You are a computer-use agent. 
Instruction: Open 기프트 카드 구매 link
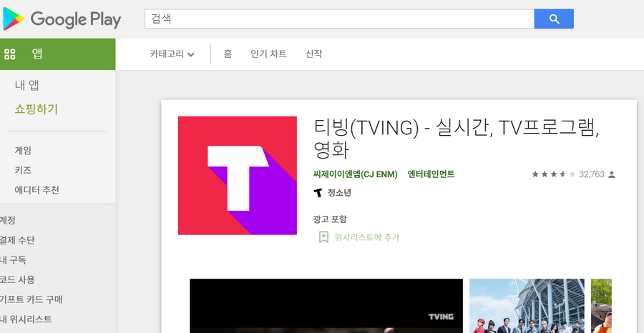pos(31,299)
